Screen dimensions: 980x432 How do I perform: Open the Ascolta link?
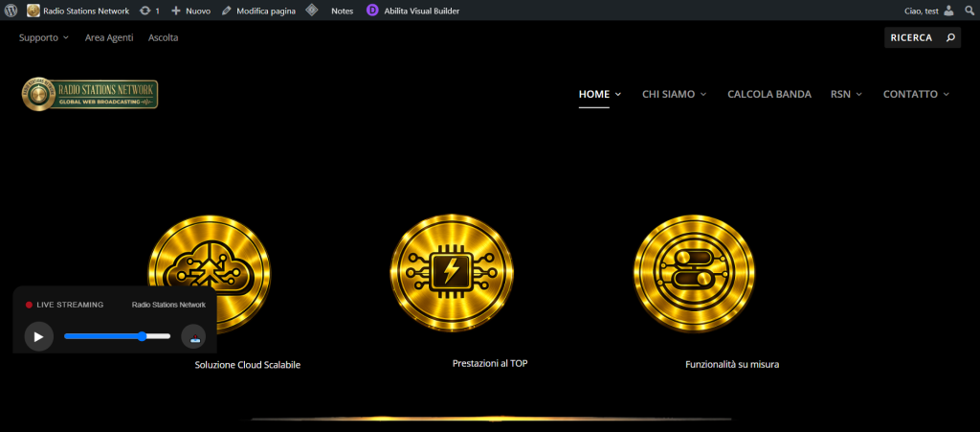163,37
